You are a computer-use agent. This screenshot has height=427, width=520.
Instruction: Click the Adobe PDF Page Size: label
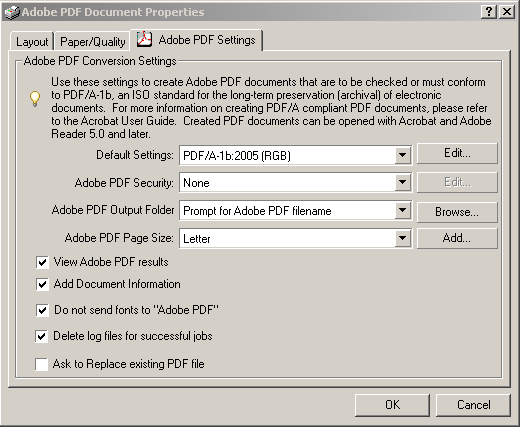(119, 238)
